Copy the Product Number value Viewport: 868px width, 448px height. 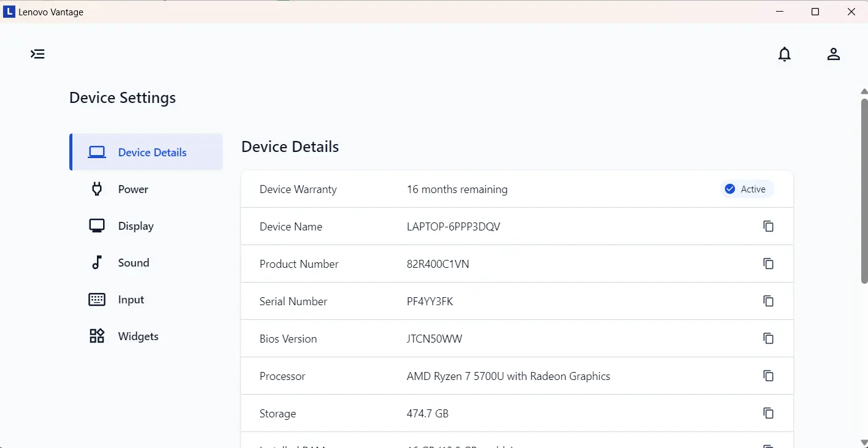(x=768, y=264)
